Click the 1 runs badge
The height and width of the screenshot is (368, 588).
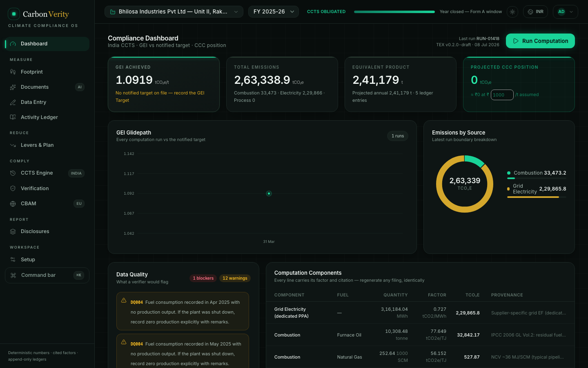[398, 136]
